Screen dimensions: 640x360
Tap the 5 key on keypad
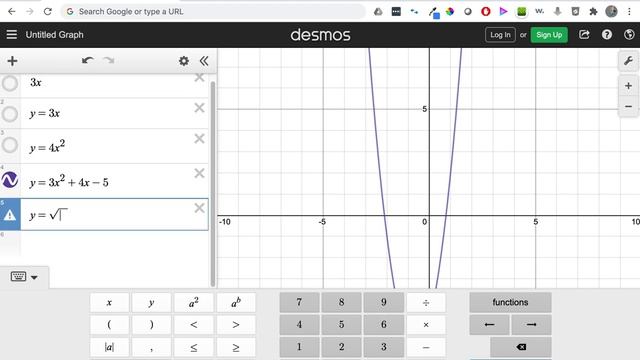[x=341, y=324]
